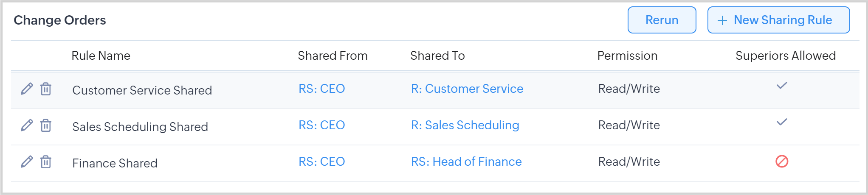
Task: Click red not-allowed icon for Finance Shared
Action: pos(782,162)
